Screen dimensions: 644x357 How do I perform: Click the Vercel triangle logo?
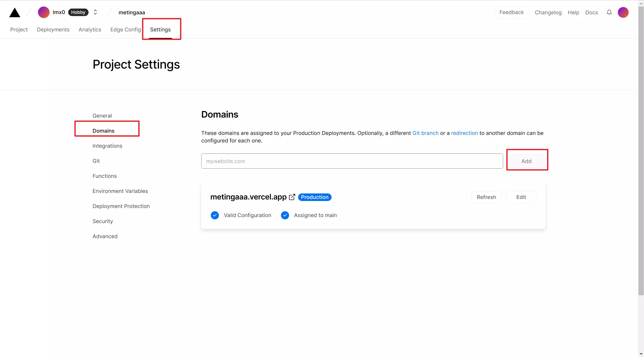15,13
